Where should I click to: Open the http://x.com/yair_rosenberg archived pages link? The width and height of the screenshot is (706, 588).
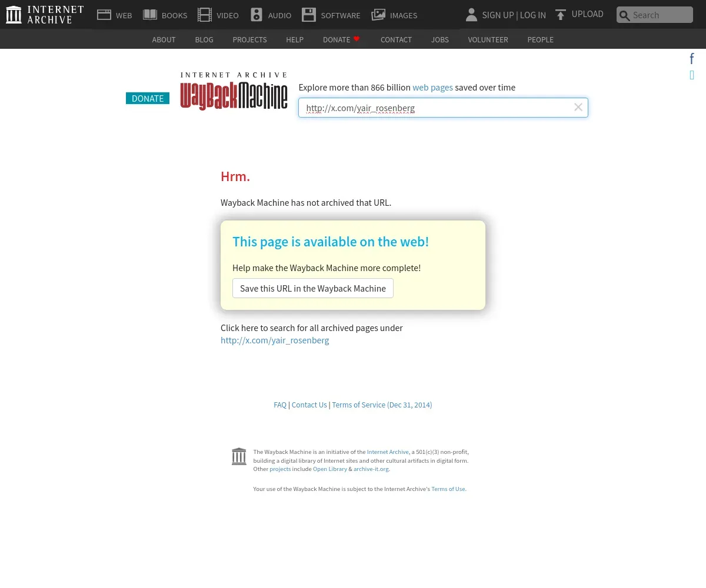pos(275,340)
